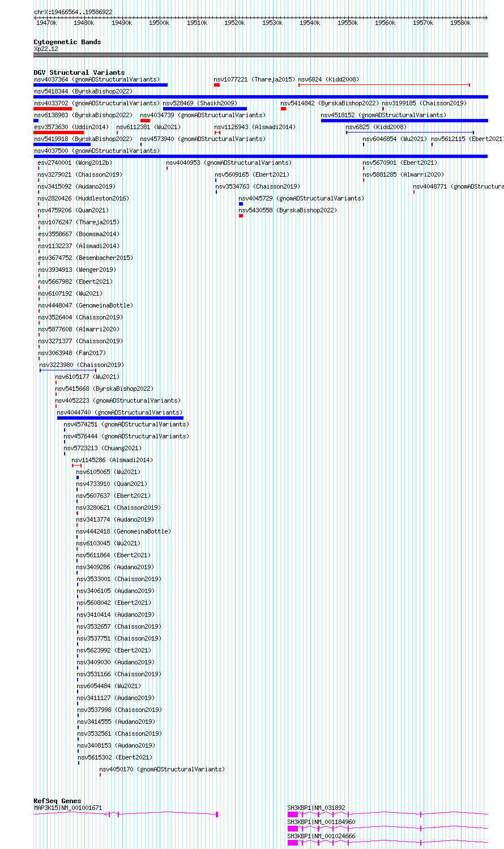Select nsv6138983 (ByrskaBishop2022) label
The height and width of the screenshot is (849, 504).
click(83, 116)
